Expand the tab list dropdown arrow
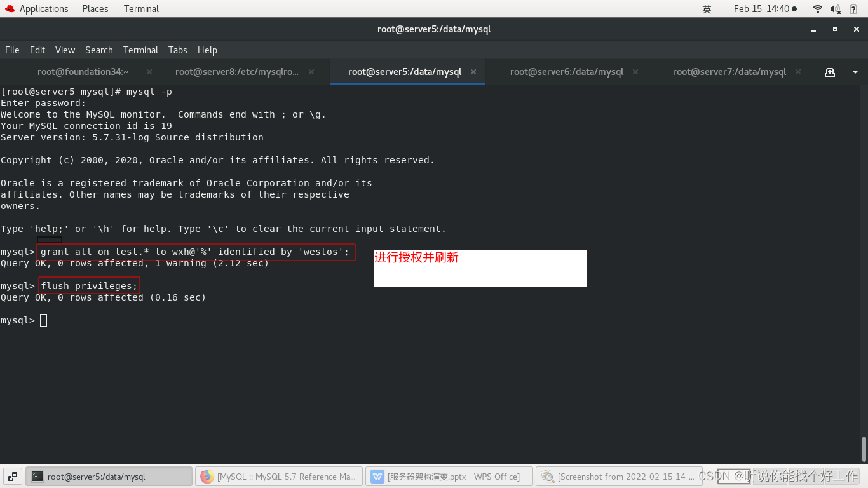Viewport: 868px width, 488px height. [855, 72]
